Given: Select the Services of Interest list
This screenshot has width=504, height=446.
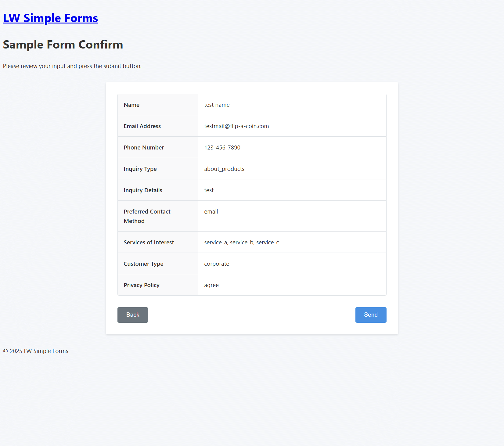Looking at the screenshot, I should pyautogui.click(x=241, y=242).
